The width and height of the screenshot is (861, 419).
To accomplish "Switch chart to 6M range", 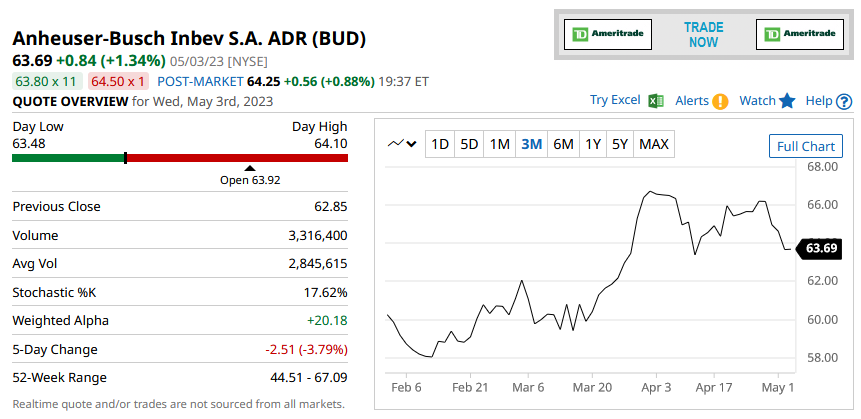I will 563,144.
